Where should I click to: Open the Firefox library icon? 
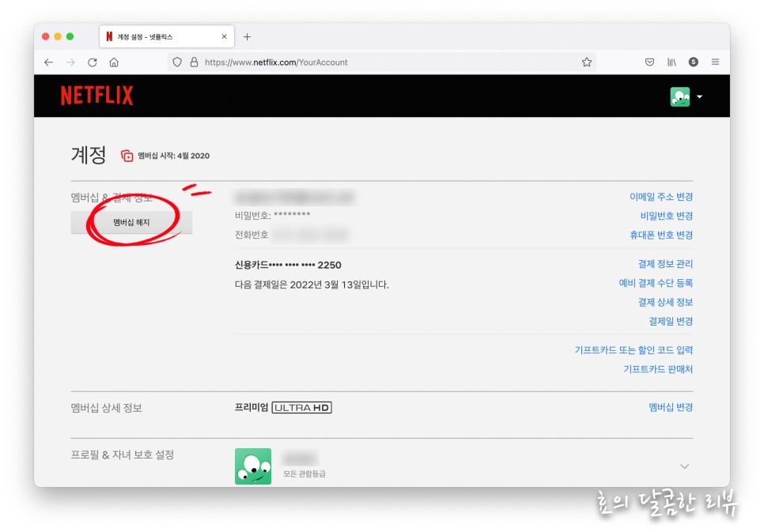pos(671,62)
